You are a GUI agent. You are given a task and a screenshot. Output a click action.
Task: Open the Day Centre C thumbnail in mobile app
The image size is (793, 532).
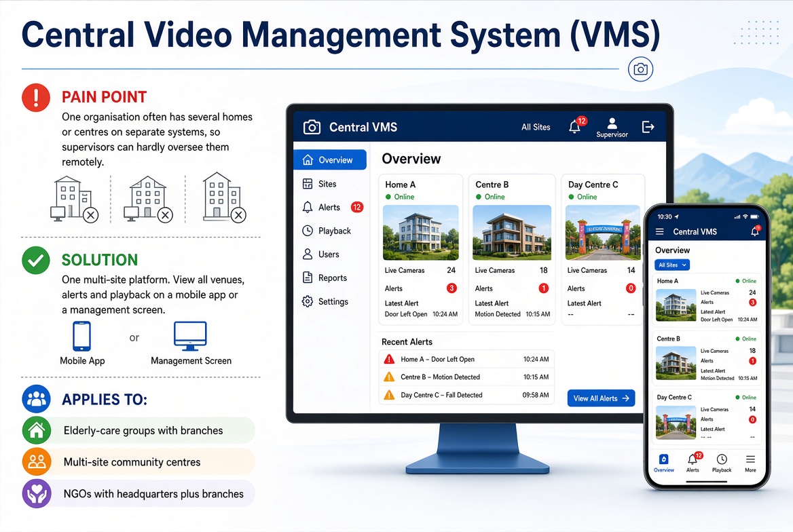point(676,422)
